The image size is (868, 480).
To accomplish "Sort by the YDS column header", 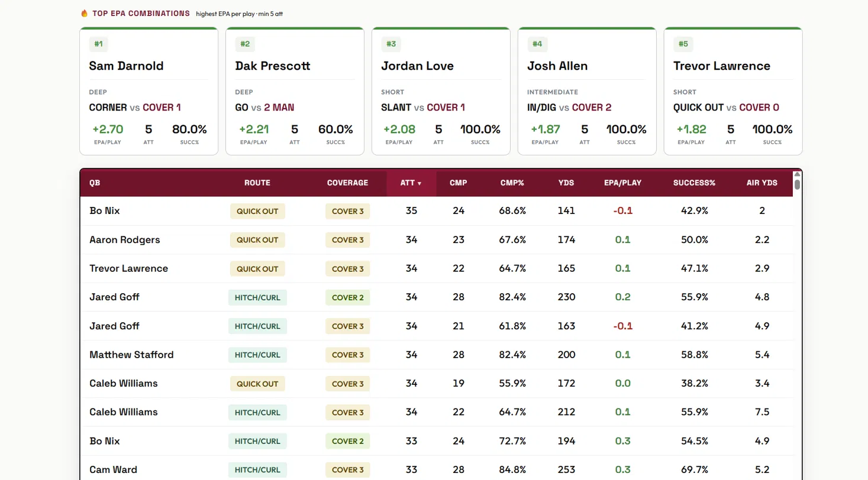I will point(566,183).
